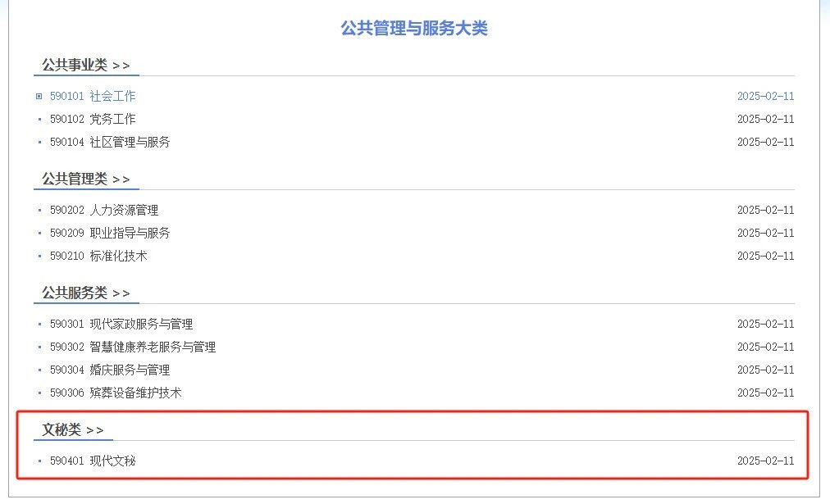Viewport: 830px width, 504px height.
Task: Open 590202 人力资源管理
Action: tap(104, 210)
